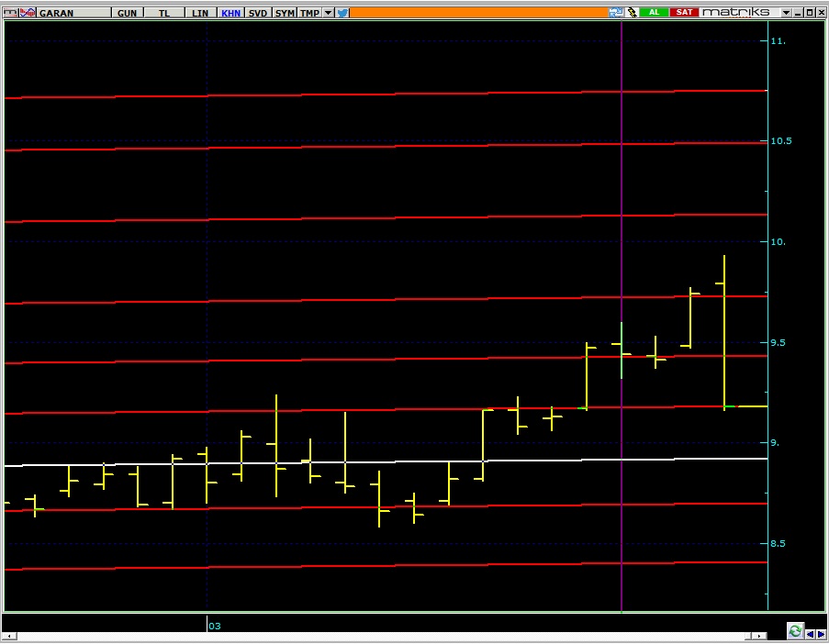Toggle the KHN button
This screenshot has height=644, width=829.
tap(231, 13)
